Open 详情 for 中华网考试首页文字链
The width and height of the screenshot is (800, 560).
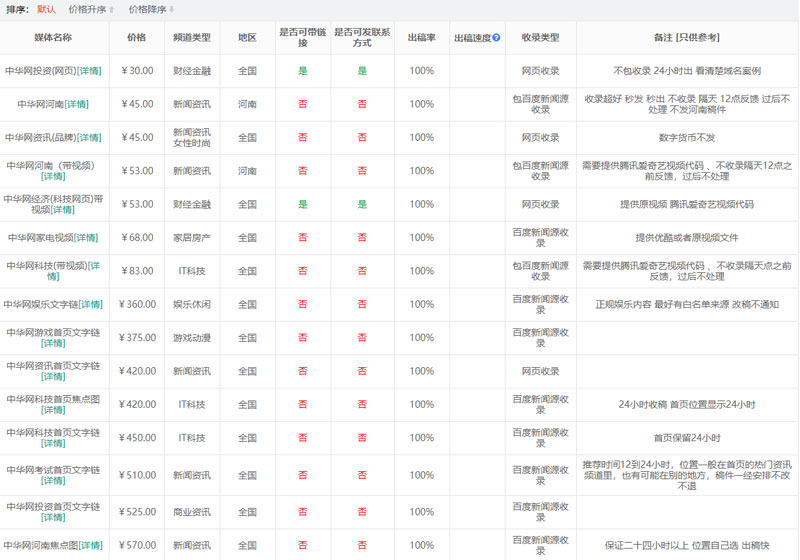(x=53, y=478)
